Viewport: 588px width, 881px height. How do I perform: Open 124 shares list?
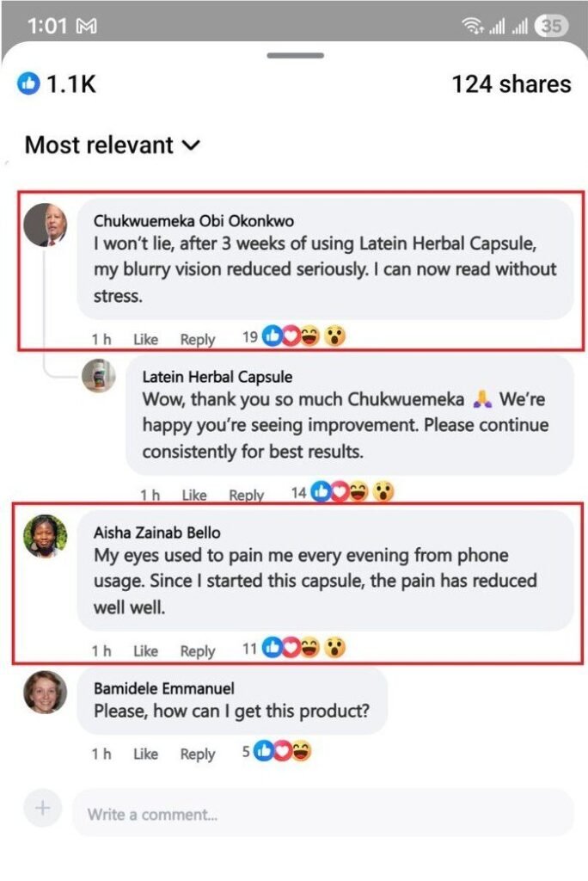click(x=511, y=83)
